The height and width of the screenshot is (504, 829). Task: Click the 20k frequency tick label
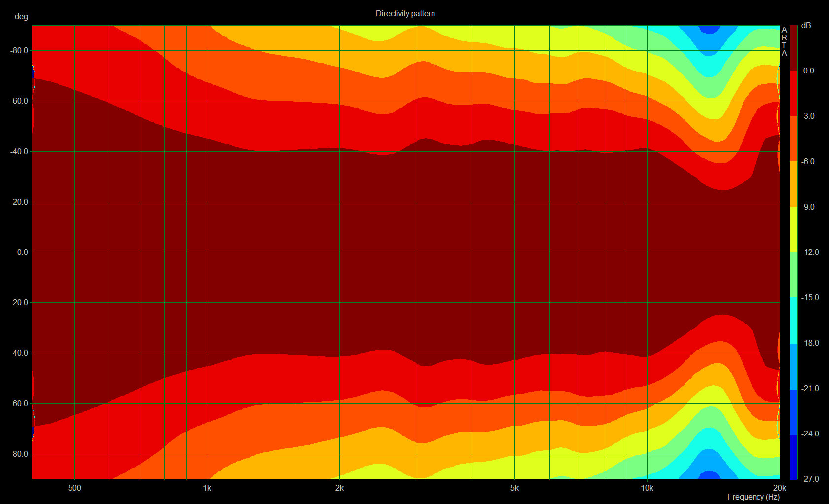(x=779, y=488)
